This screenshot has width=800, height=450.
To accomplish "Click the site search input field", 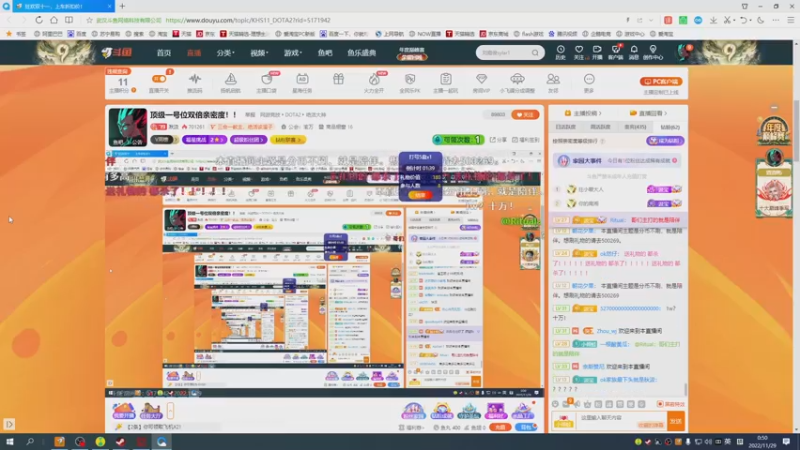I will (504, 53).
